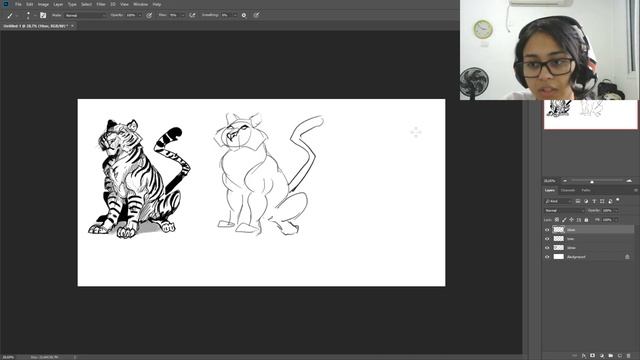
Task: Open the Filter menu
Action: coord(101,4)
